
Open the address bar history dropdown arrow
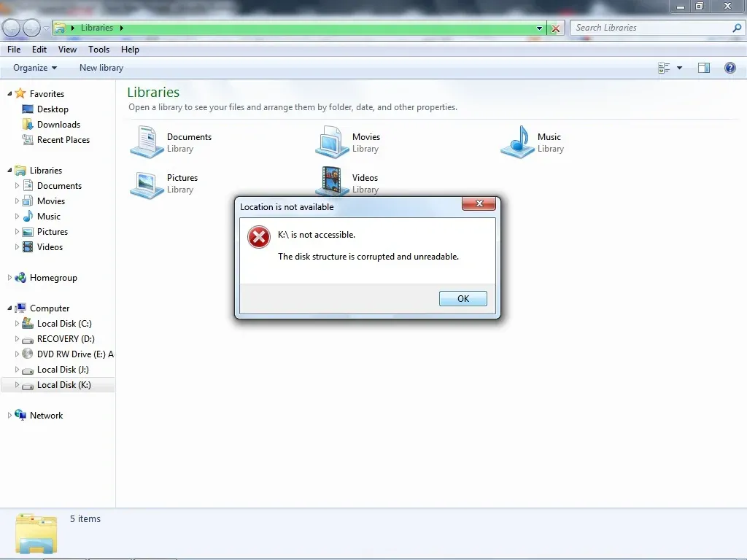(539, 28)
